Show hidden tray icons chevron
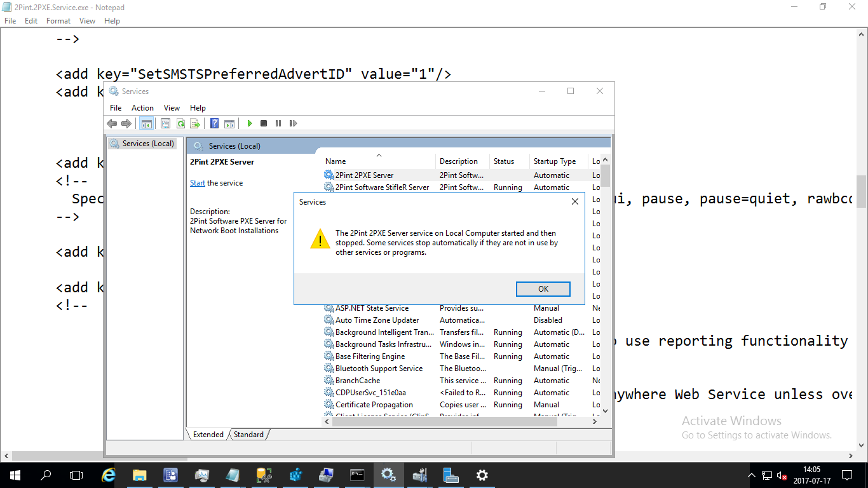 [752, 475]
